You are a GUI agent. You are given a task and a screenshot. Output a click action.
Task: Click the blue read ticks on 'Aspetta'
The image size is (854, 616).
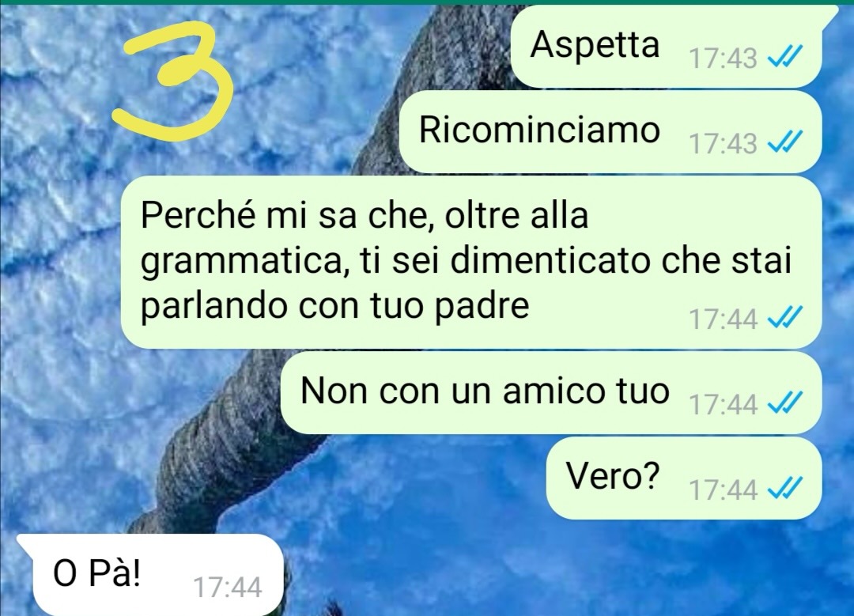pyautogui.click(x=785, y=55)
